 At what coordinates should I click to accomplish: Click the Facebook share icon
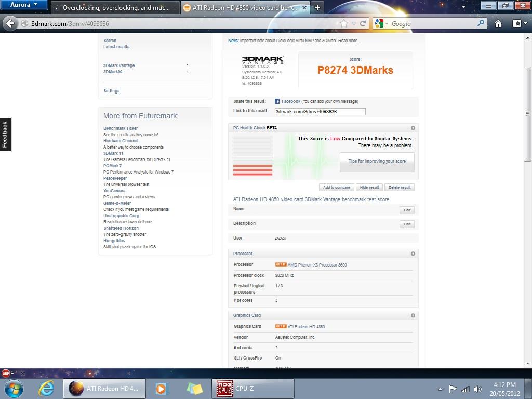[277, 101]
